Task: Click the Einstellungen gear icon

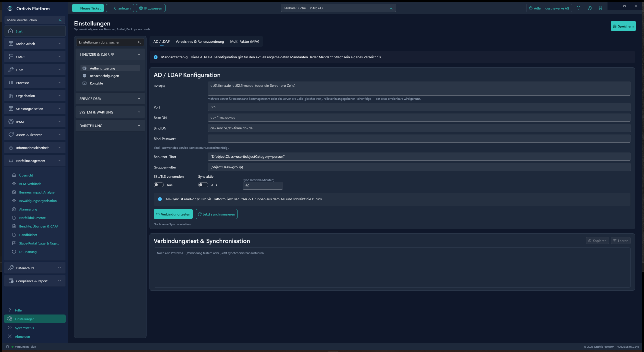Action: pyautogui.click(x=10, y=319)
